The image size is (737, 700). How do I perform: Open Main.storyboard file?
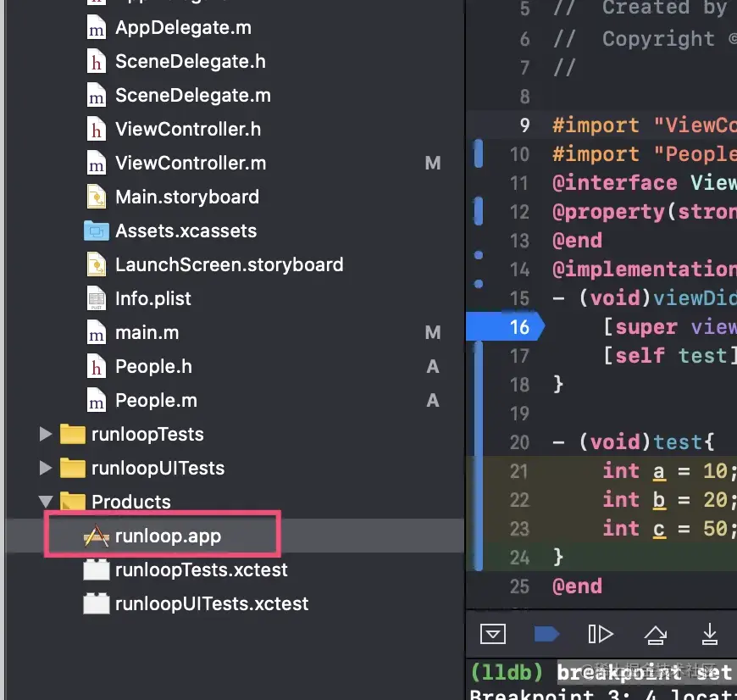pos(187,197)
